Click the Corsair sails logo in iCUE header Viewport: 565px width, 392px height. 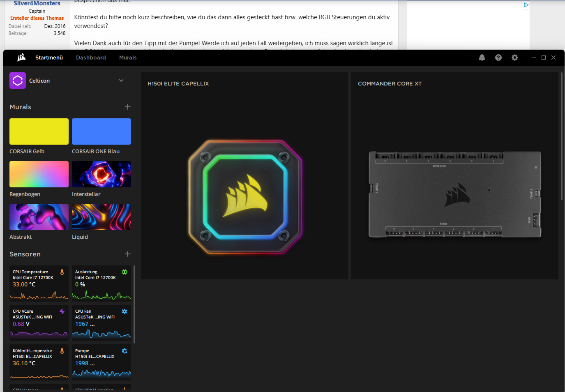click(21, 58)
